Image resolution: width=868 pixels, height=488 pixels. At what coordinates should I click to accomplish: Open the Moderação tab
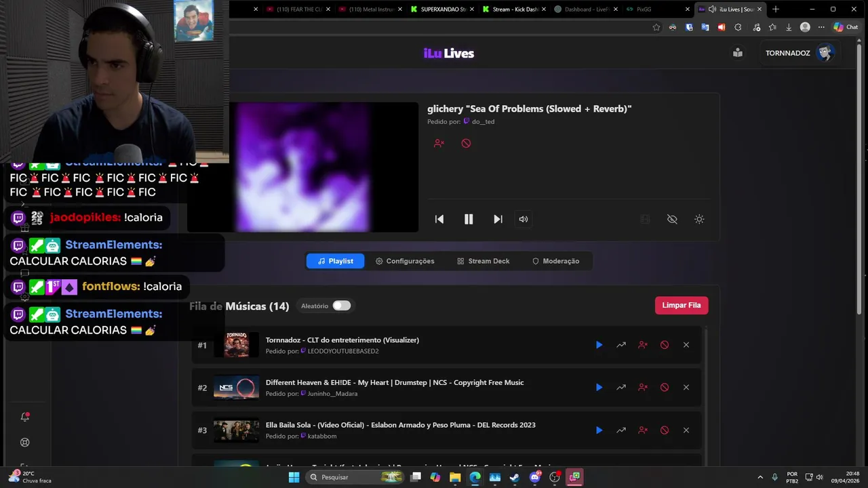555,261
